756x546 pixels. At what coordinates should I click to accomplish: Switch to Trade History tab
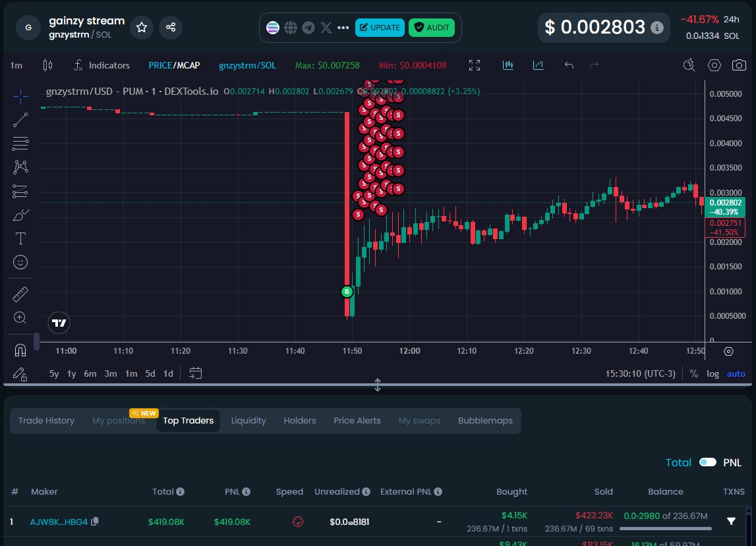(x=46, y=421)
